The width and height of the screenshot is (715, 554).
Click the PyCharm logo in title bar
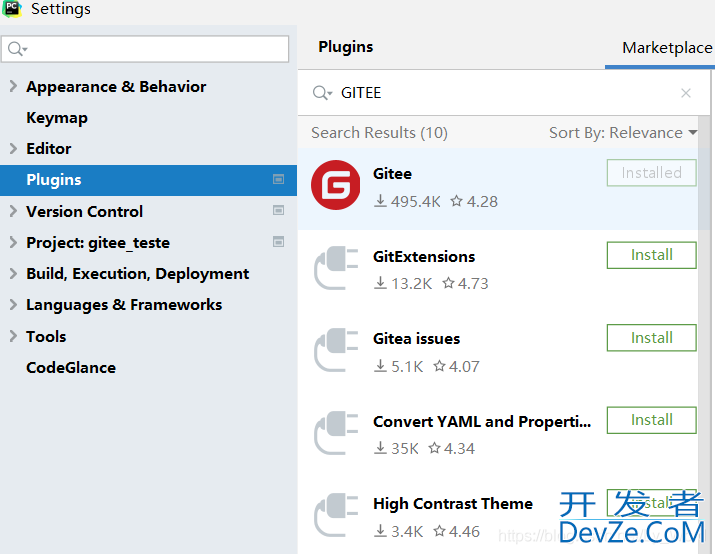tap(12, 9)
